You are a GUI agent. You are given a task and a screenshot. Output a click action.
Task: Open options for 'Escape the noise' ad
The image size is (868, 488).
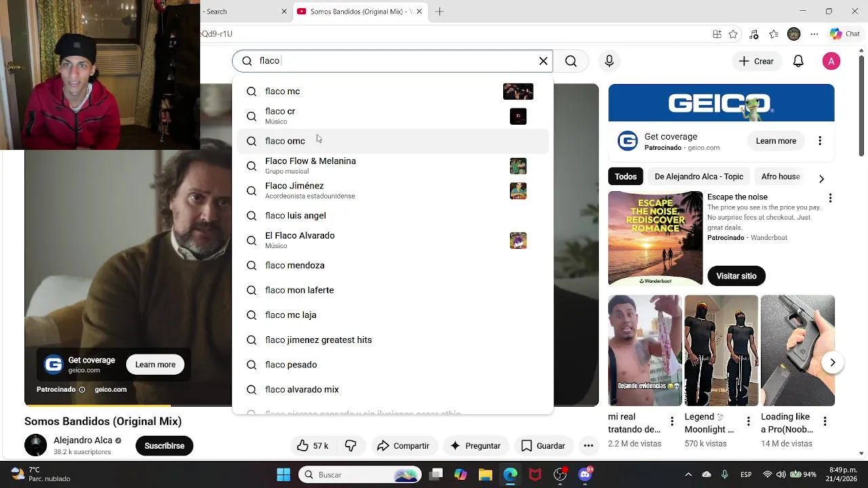point(830,198)
